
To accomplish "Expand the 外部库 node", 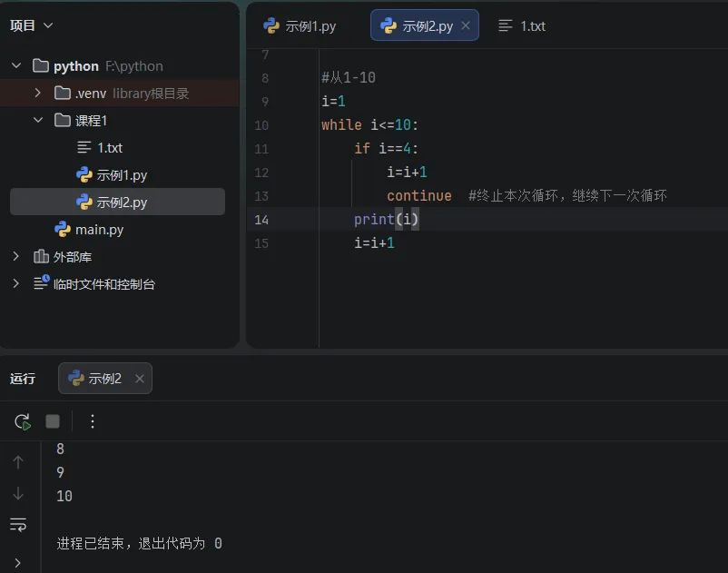I will [x=16, y=256].
